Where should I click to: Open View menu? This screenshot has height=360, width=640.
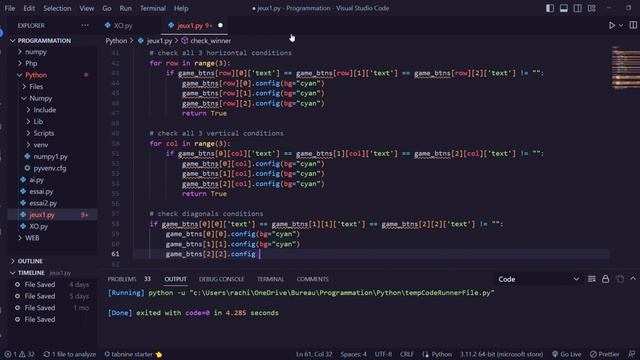tap(87, 8)
